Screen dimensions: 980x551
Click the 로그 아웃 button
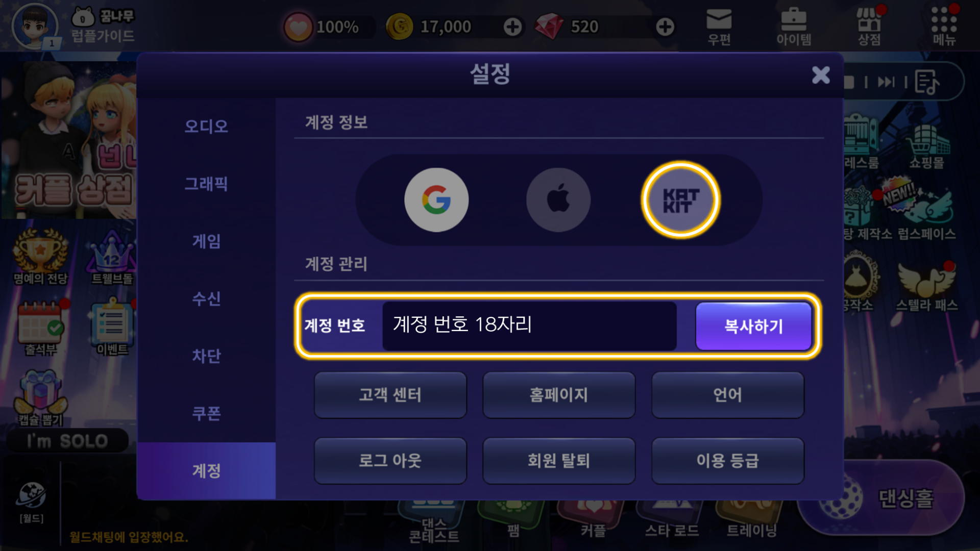click(x=390, y=461)
